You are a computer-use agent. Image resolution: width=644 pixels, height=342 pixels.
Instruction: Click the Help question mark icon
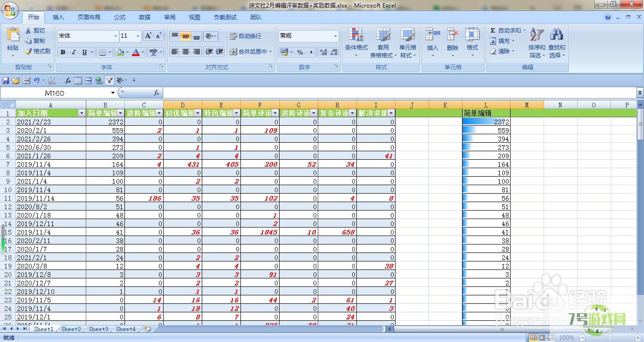pos(608,17)
